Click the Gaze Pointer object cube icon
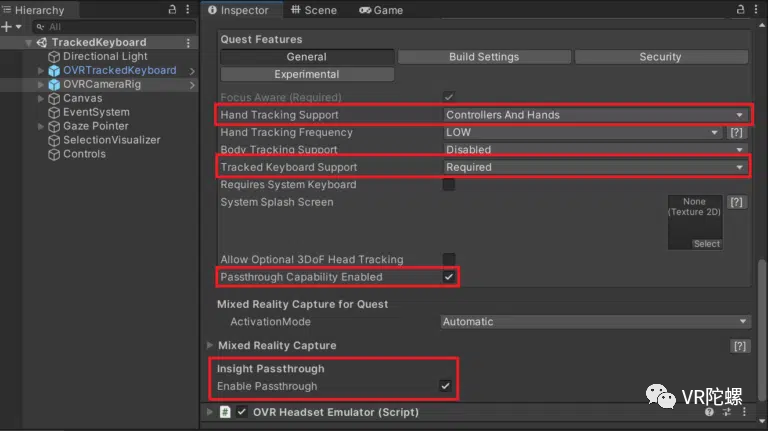 [54, 126]
